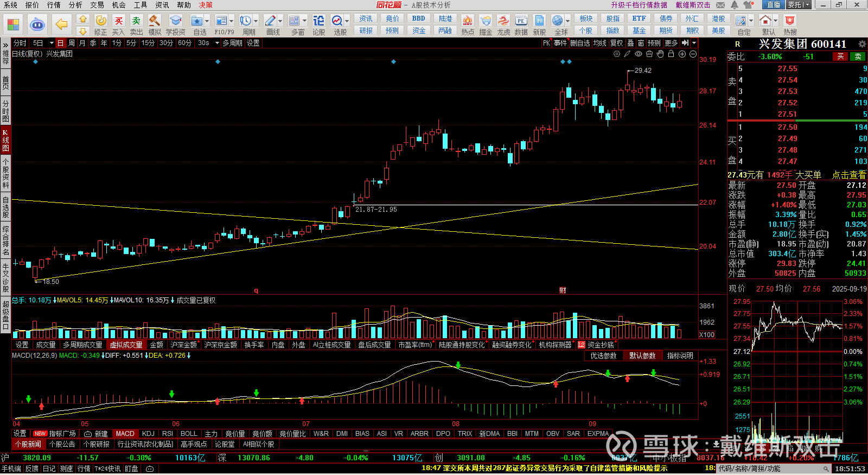Click the page-up yellow arrow icon
The height and width of the screenshot is (475, 868).
coord(83,19)
